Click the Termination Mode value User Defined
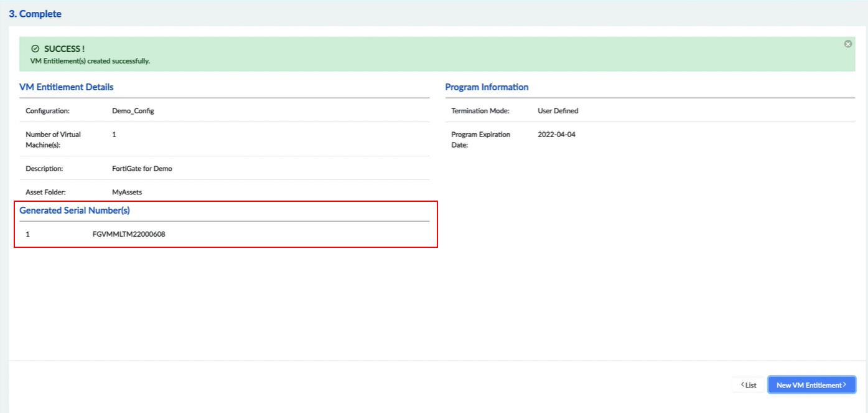 point(557,110)
